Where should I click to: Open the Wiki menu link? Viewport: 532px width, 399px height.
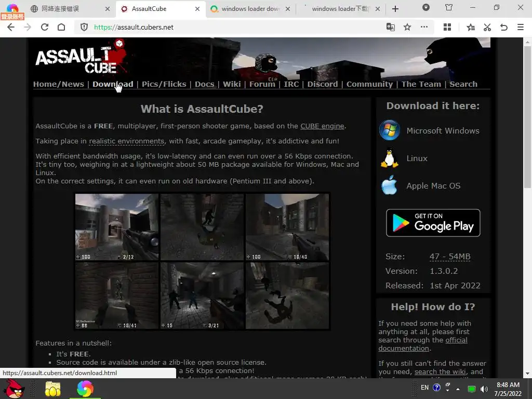click(x=232, y=84)
